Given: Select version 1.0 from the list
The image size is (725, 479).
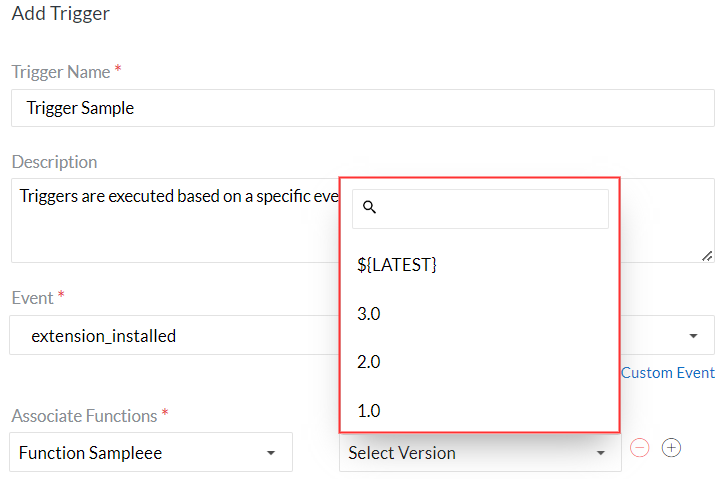Looking at the screenshot, I should 369,410.
